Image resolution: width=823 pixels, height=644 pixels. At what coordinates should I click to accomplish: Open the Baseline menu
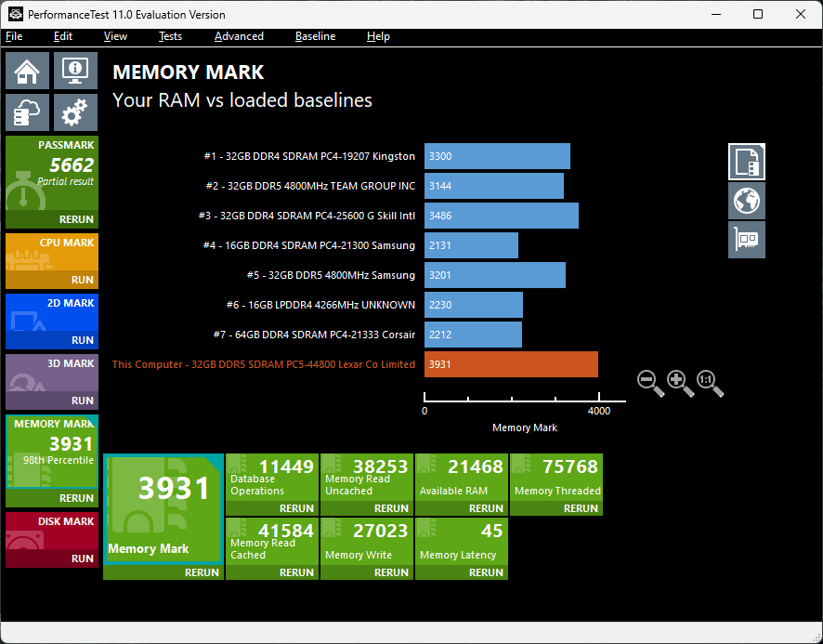(x=315, y=36)
